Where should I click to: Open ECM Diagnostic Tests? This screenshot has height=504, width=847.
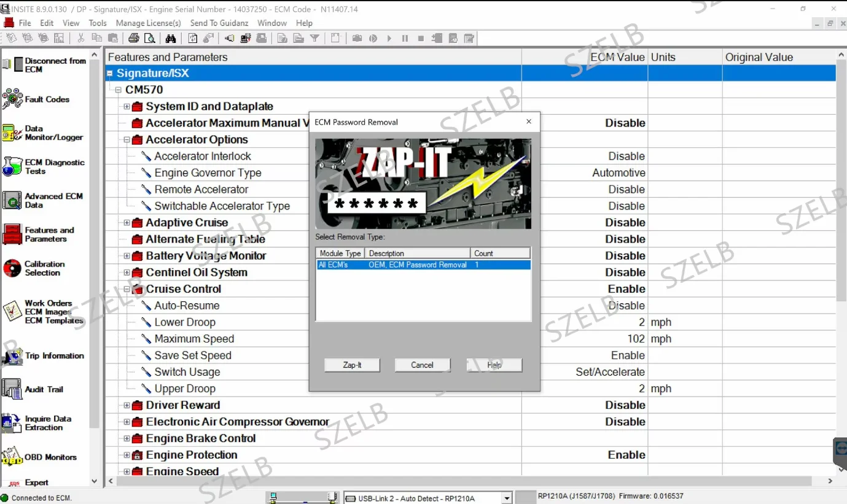tap(43, 166)
